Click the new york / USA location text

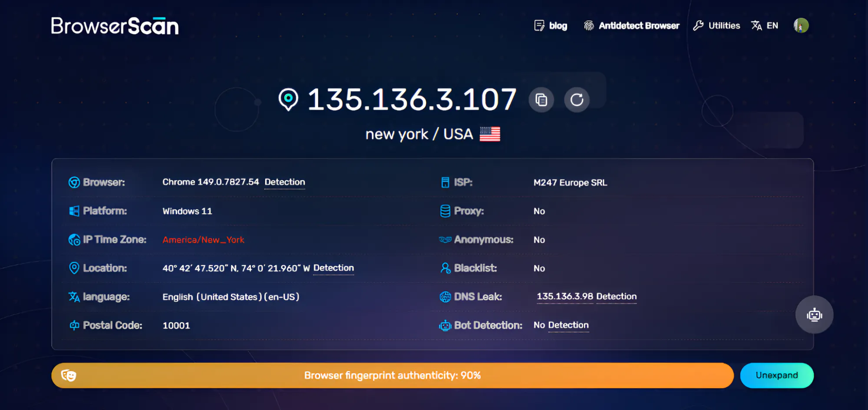(419, 134)
